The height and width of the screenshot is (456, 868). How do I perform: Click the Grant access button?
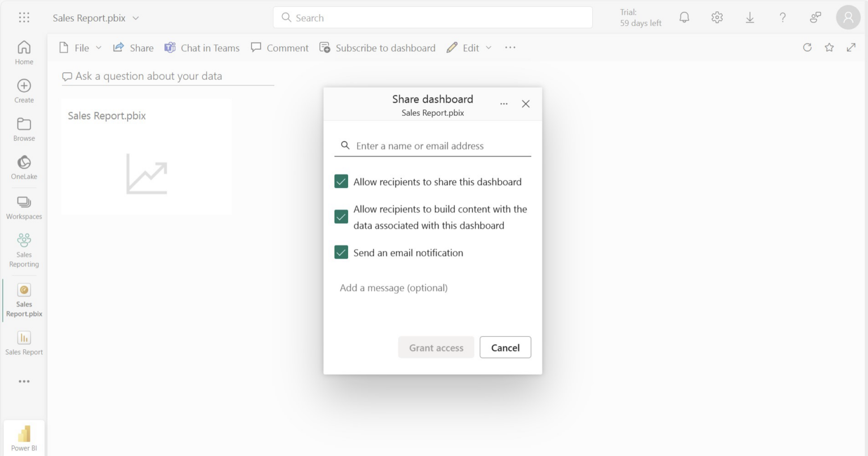[436, 347]
